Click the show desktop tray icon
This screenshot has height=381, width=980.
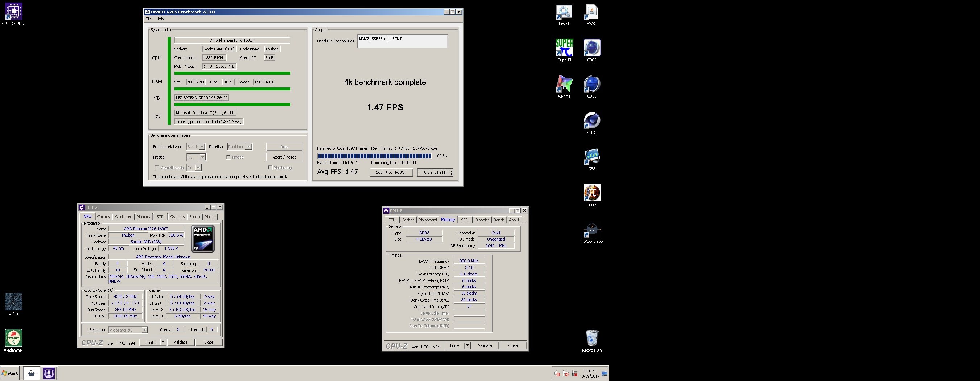tap(605, 374)
